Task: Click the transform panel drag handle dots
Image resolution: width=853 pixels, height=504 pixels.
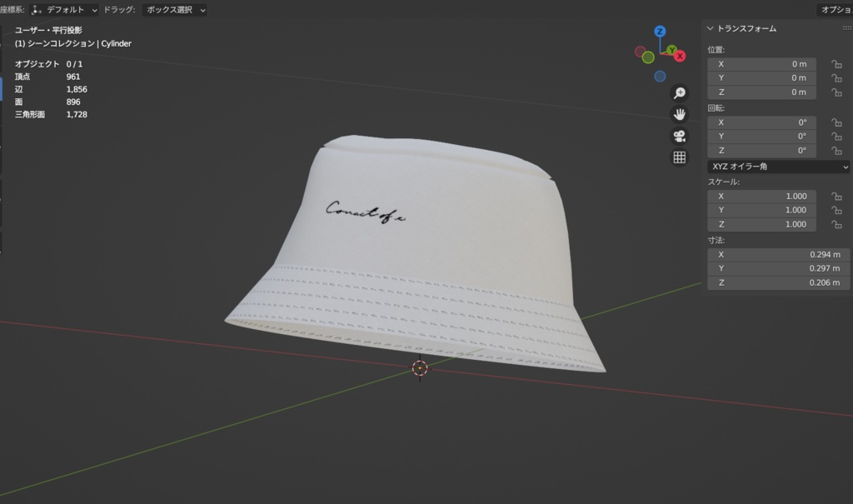Action: click(846, 28)
